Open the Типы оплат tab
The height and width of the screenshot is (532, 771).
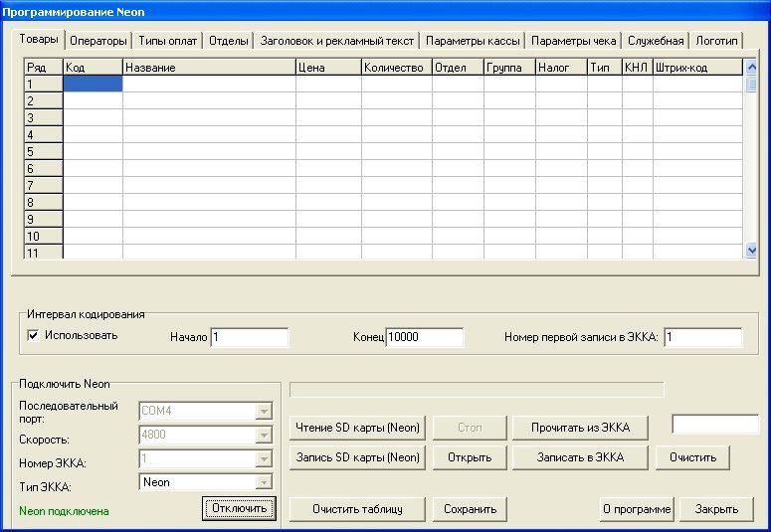click(x=167, y=41)
